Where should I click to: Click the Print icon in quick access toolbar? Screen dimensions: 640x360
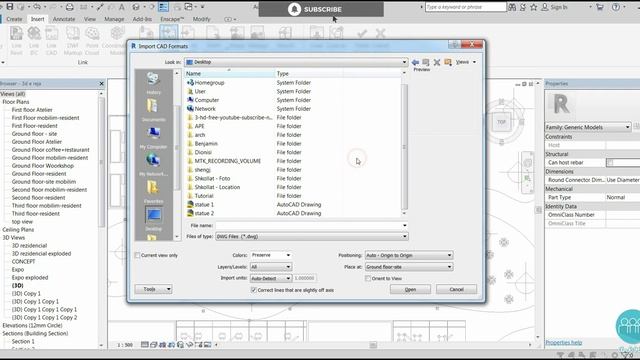coord(70,7)
